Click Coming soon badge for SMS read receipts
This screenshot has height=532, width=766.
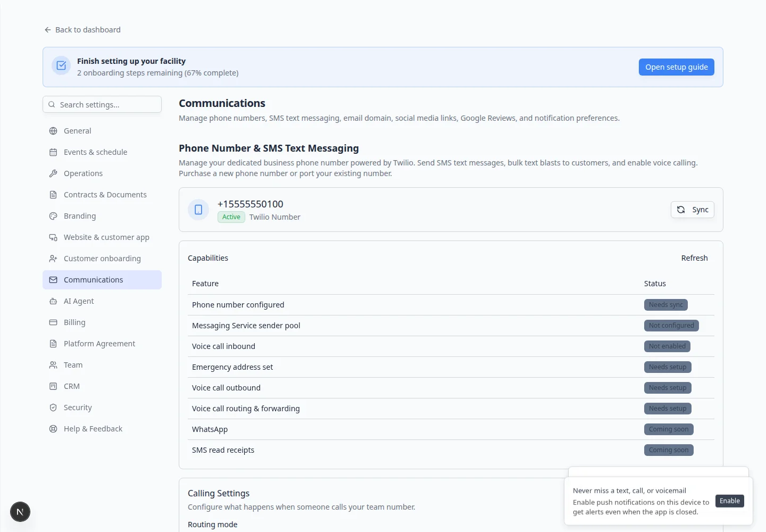[669, 450]
